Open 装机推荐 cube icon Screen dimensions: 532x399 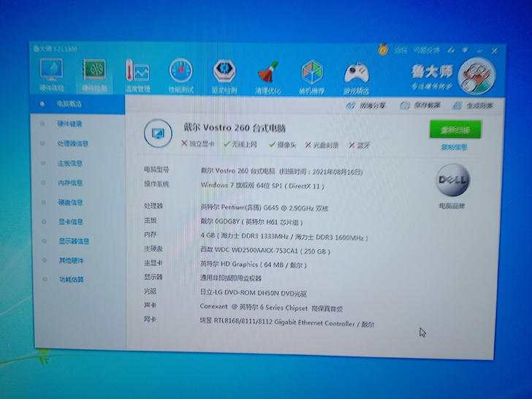312,77
